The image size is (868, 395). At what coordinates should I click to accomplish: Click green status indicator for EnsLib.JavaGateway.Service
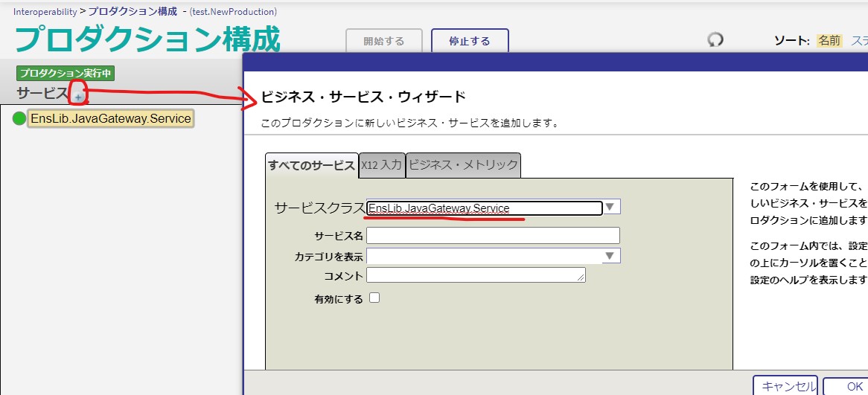click(x=19, y=119)
